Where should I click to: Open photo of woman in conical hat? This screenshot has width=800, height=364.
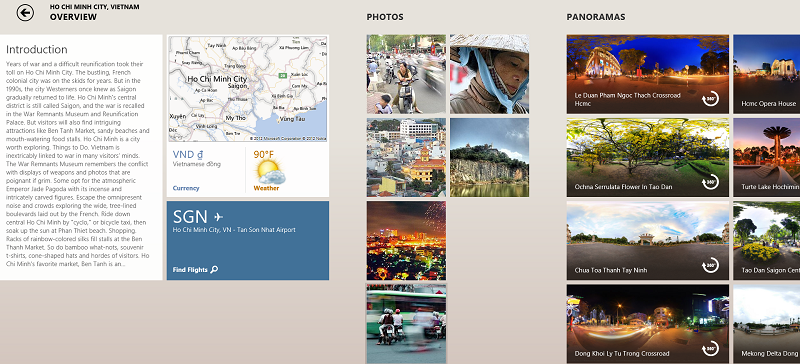(x=489, y=74)
